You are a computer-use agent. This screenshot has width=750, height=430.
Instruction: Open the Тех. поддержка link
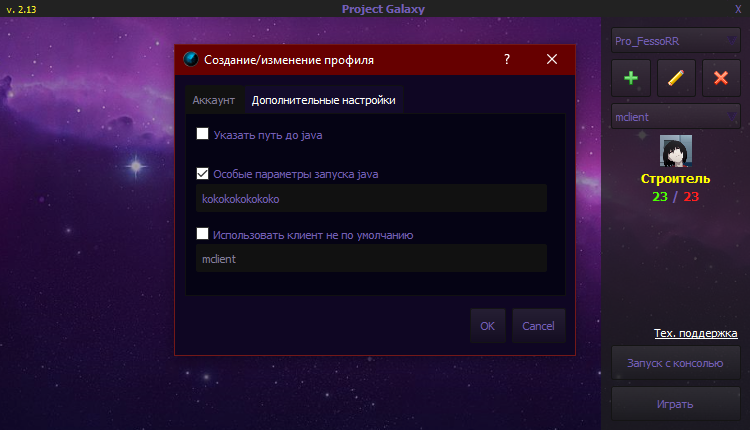(696, 333)
